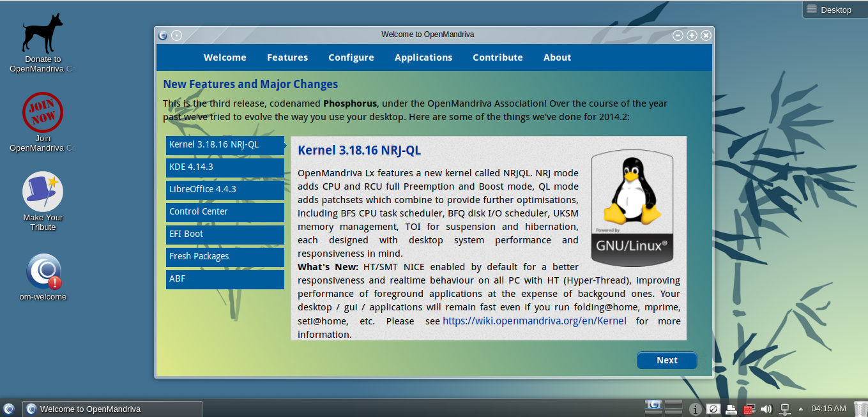Viewport: 868px width, 417px height.
Task: Switch to the Features tab
Action: pos(287,57)
